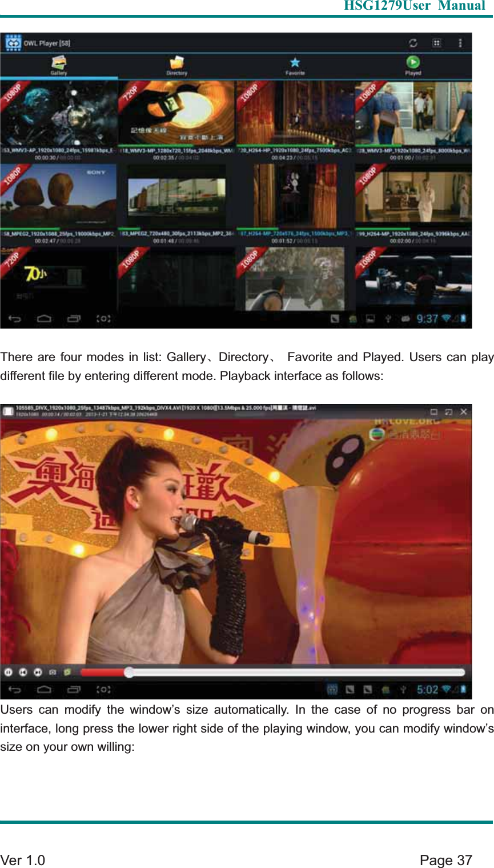Image resolution: width=494 pixels, height=868 pixels.
Task: Open the 83_MPEG2_720x480_30fps video thumbnail
Action: click(177, 196)
